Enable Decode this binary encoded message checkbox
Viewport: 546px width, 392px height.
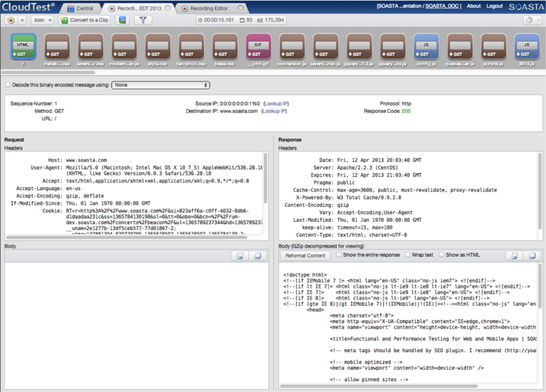coord(7,85)
